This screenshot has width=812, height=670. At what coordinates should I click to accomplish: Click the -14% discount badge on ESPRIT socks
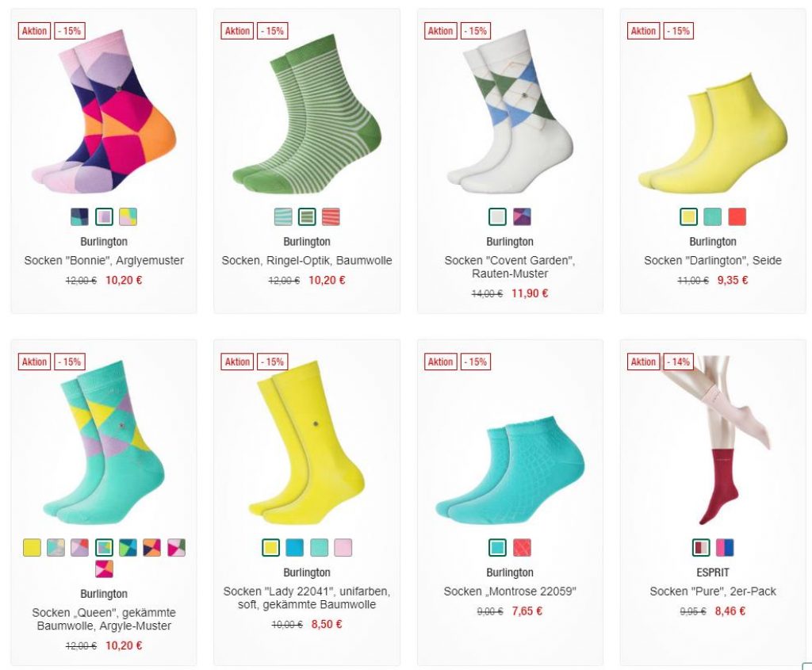coord(678,362)
